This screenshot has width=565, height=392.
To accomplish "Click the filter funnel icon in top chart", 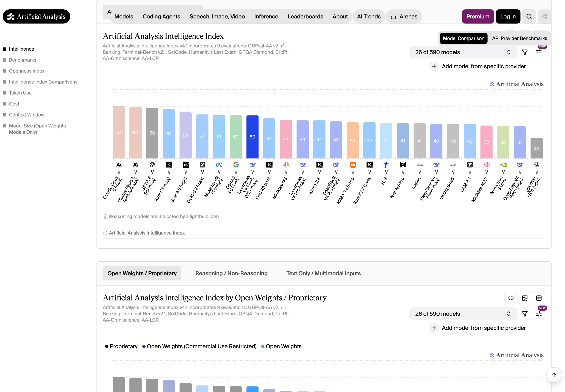I will click(x=524, y=52).
